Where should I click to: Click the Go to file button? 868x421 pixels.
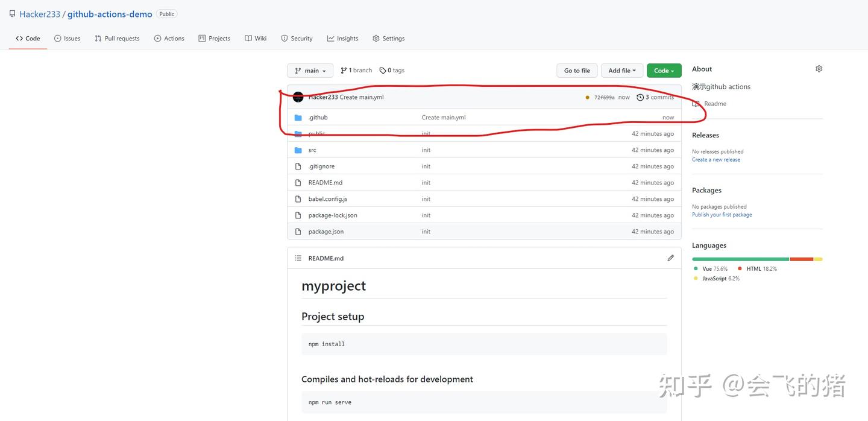point(576,70)
